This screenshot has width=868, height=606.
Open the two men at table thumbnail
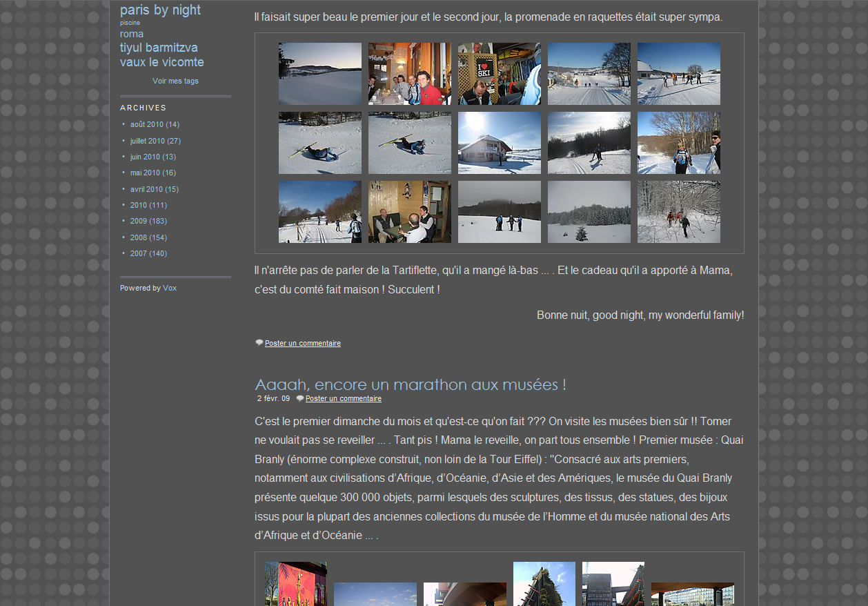click(x=409, y=212)
